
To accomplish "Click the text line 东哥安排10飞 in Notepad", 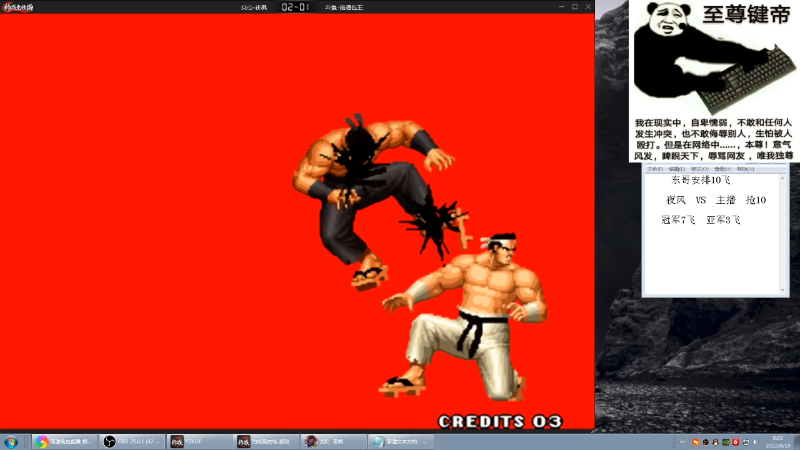I will pos(701,180).
